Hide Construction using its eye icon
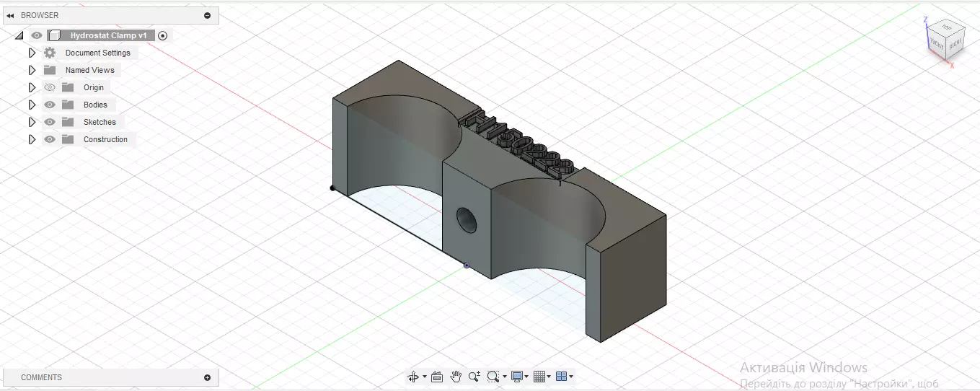Viewport: 980px width, 391px height. click(x=50, y=139)
